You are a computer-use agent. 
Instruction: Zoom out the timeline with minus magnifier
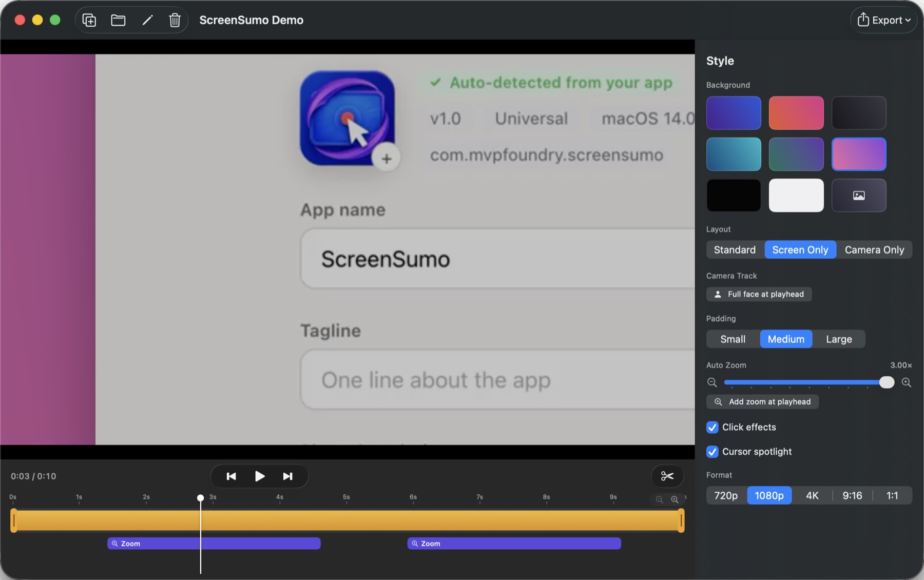[660, 499]
